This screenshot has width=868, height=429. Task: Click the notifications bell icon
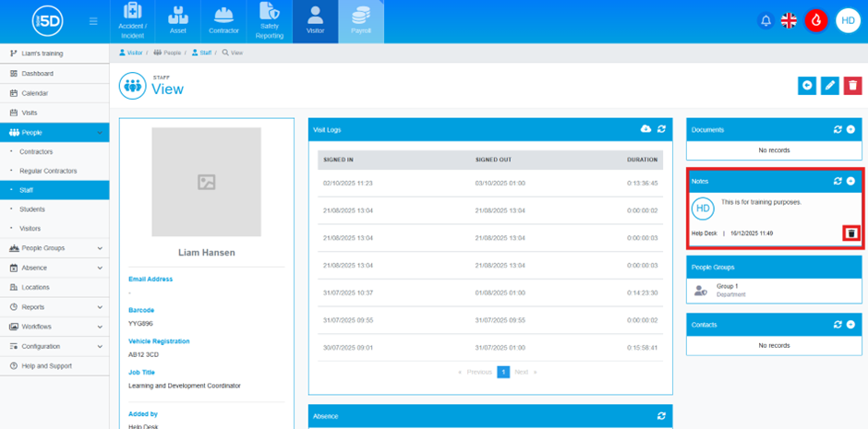coord(766,20)
